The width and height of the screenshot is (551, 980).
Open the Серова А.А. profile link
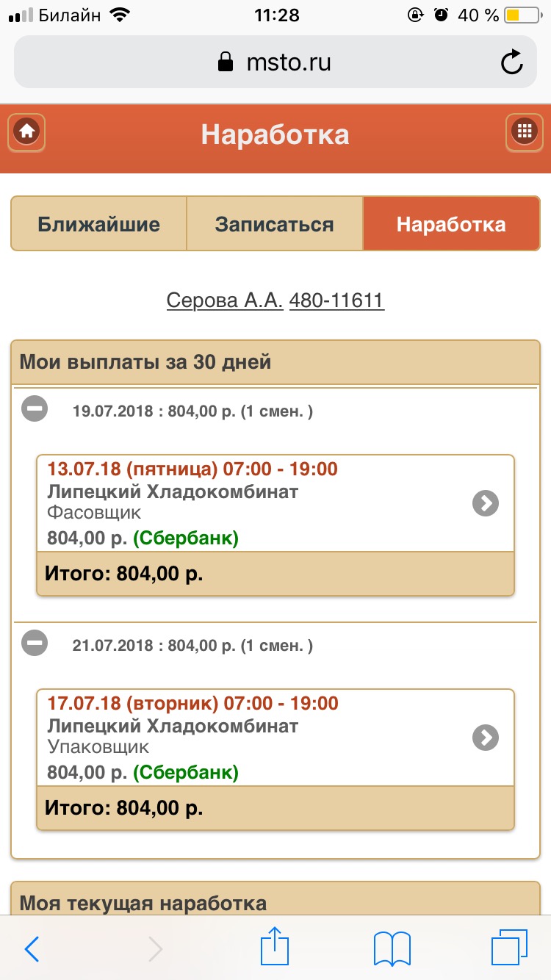click(x=225, y=300)
